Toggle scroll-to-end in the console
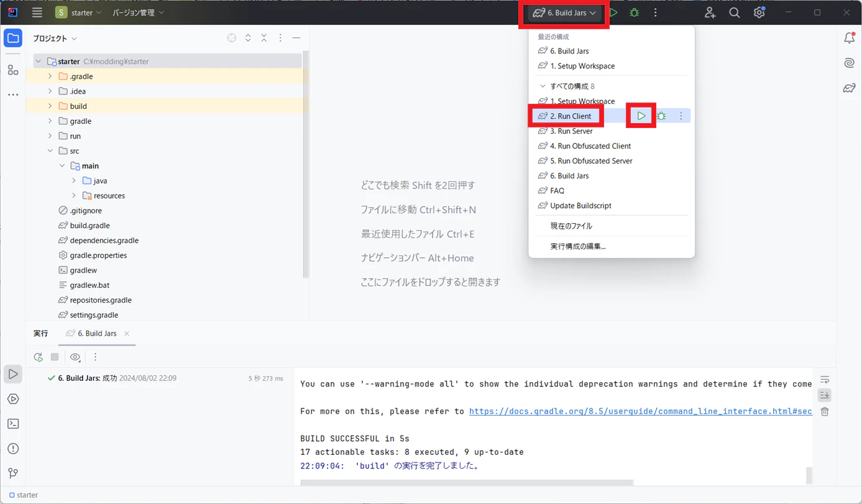 (825, 395)
